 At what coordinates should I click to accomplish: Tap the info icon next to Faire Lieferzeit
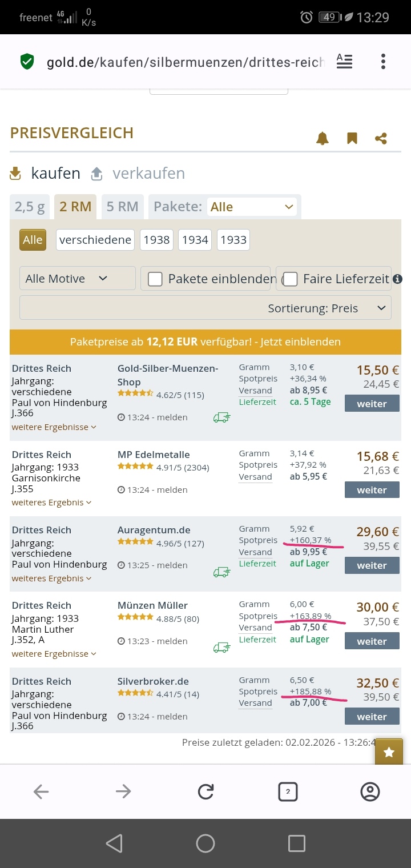(x=398, y=279)
